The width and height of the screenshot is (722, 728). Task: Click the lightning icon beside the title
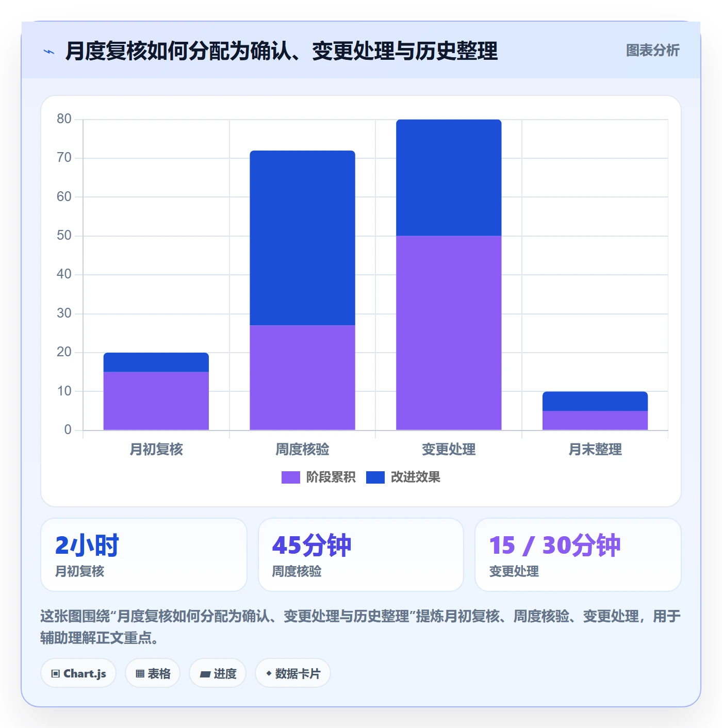tap(49, 52)
